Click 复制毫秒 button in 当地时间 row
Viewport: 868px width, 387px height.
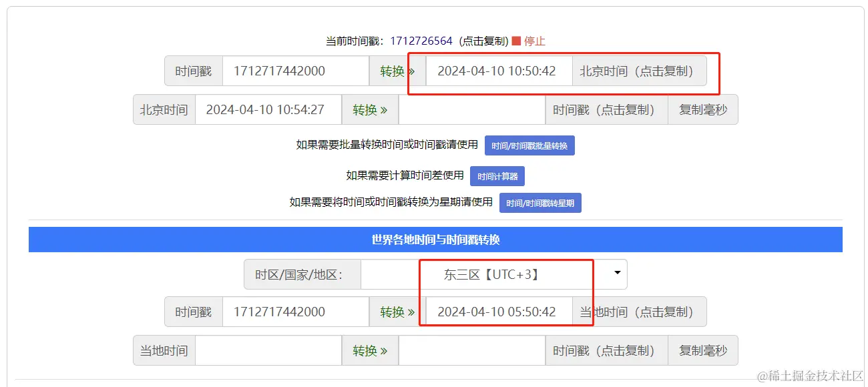[703, 350]
